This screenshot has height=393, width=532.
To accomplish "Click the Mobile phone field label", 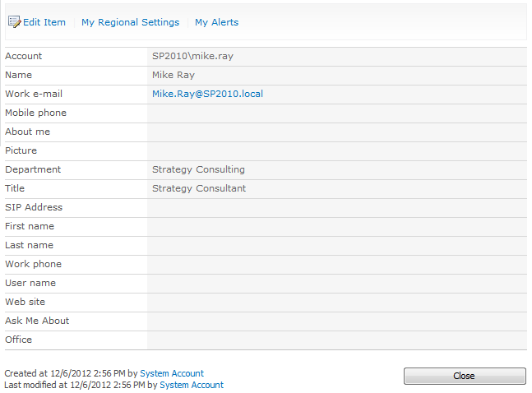I will (x=35, y=113).
